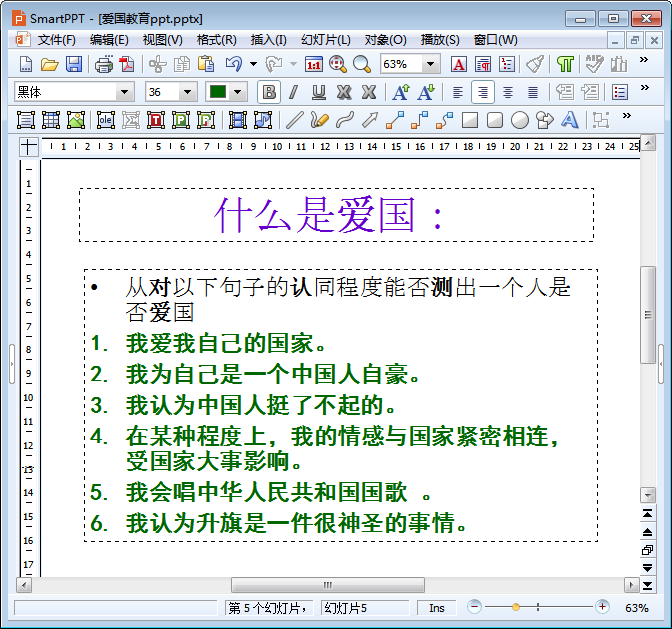Open the 幻灯片(L) menu
The width and height of the screenshot is (672, 629).
point(326,40)
